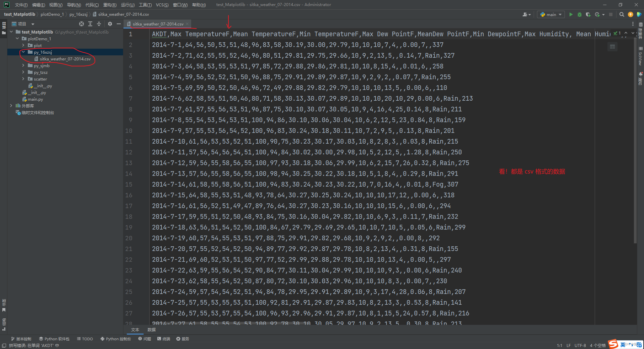This screenshot has height=349, width=644.
Task: Expand the py_tzsz folder
Action: coord(23,72)
